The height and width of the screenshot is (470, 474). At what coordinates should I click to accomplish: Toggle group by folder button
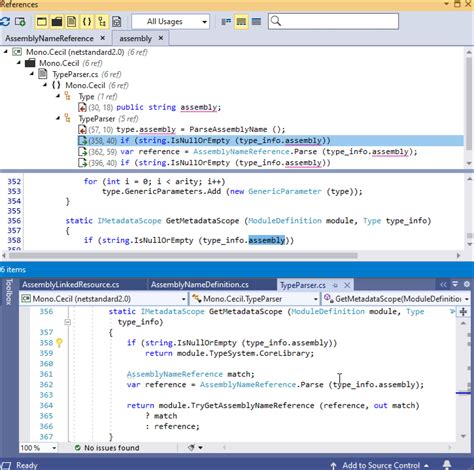(x=57, y=22)
